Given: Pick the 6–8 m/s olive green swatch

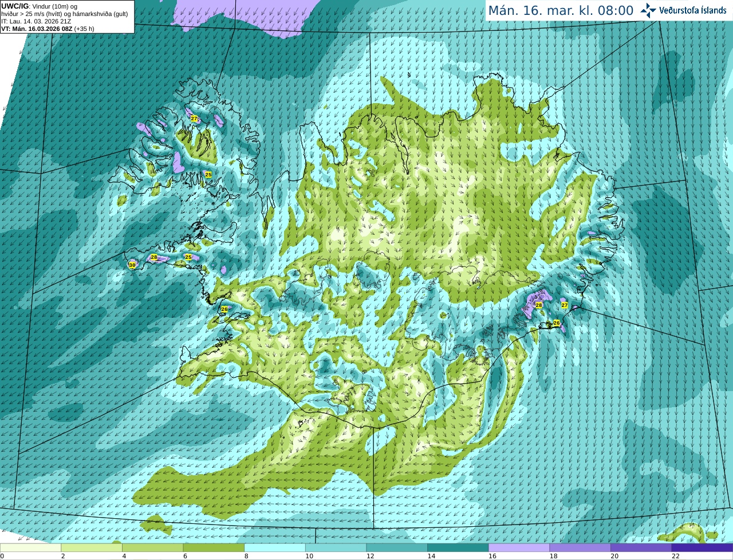Looking at the screenshot, I should (214, 547).
